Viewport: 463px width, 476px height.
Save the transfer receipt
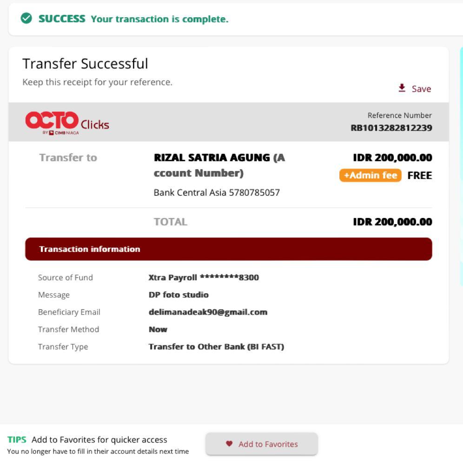415,88
